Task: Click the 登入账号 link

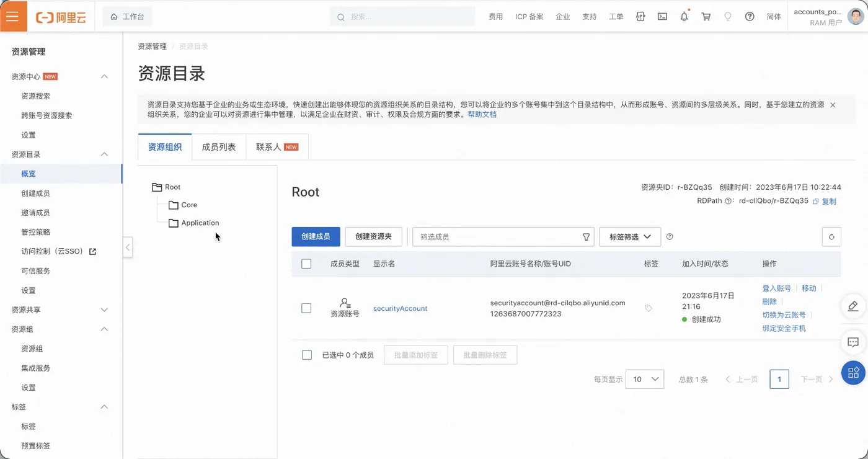Action: (x=776, y=288)
